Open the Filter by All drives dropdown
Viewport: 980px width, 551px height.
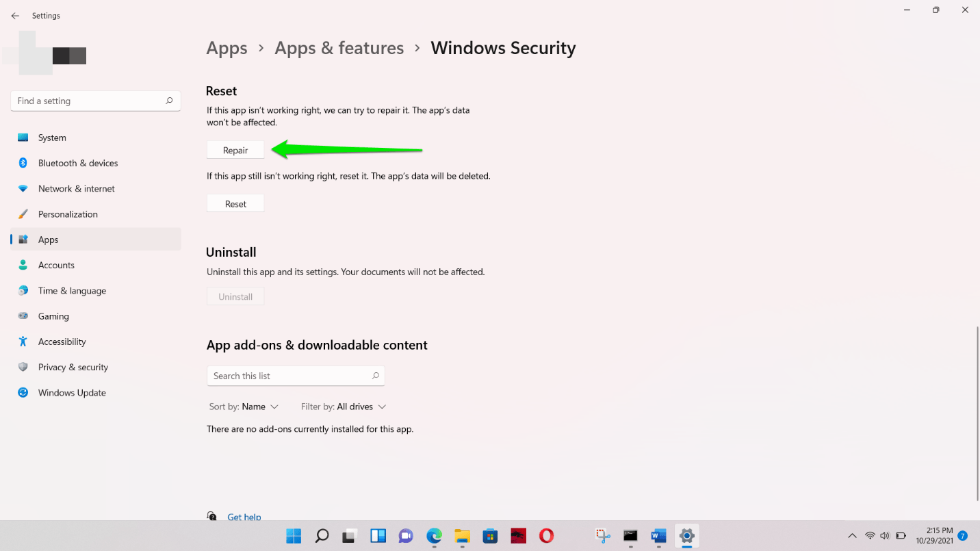(x=344, y=406)
